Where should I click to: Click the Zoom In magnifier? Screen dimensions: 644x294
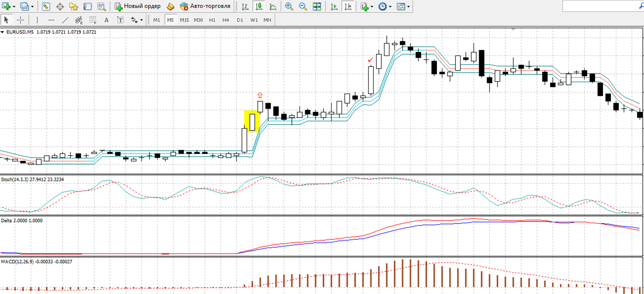point(289,6)
